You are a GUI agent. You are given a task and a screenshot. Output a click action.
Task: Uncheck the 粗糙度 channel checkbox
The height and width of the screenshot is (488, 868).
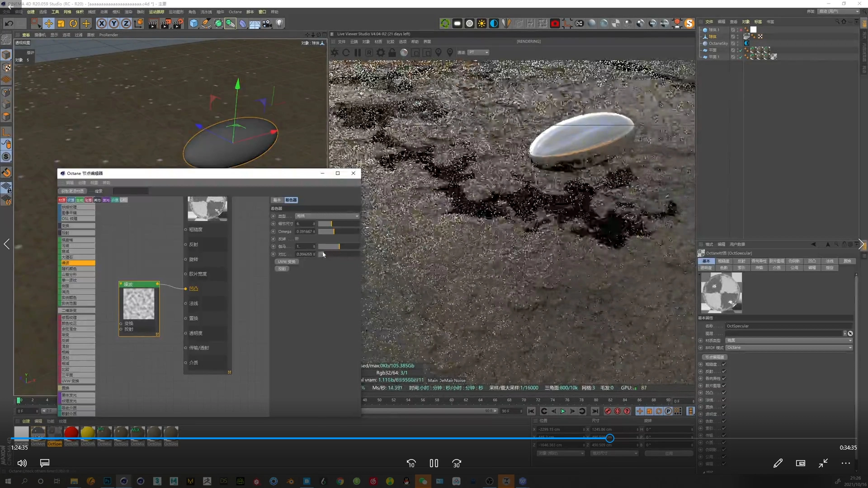[x=724, y=364]
